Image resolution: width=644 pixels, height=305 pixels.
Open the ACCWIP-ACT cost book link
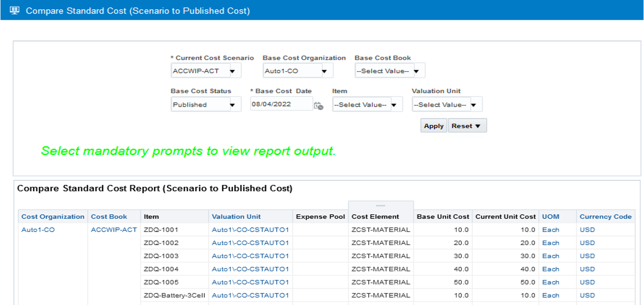click(x=114, y=230)
